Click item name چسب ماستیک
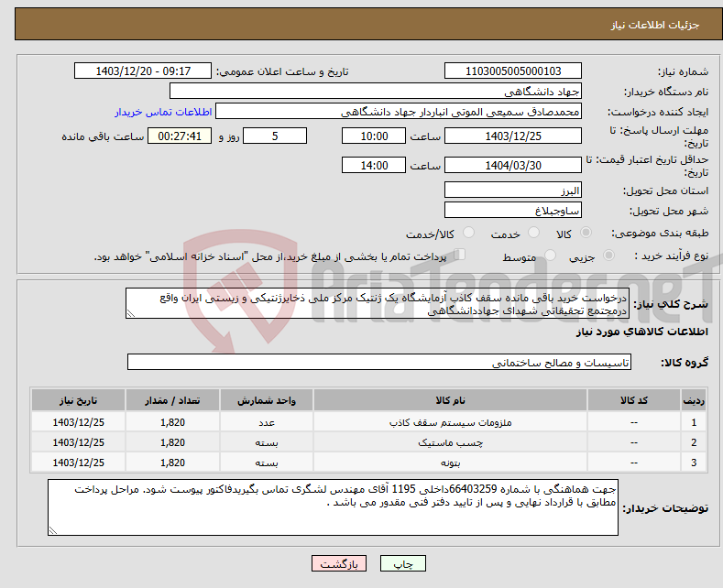This screenshot has height=588, width=723. tap(450, 443)
